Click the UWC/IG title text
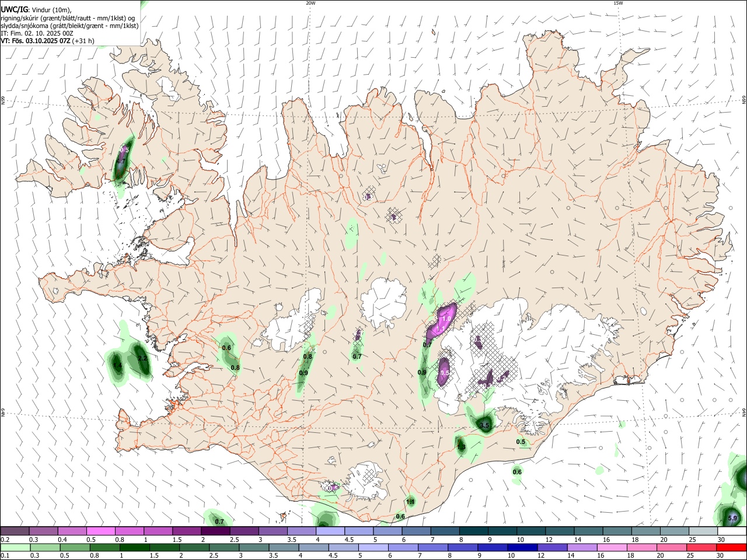This screenshot has width=747, height=560. click(15, 10)
